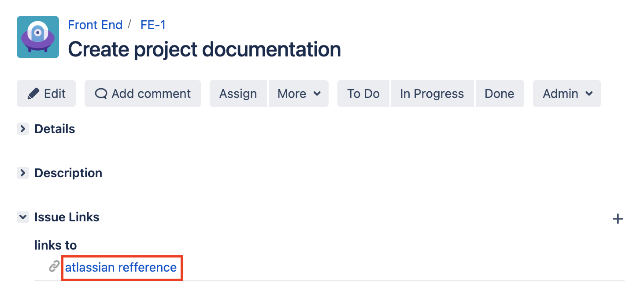
Task: Transition issue to In Progress
Action: pyautogui.click(x=432, y=93)
